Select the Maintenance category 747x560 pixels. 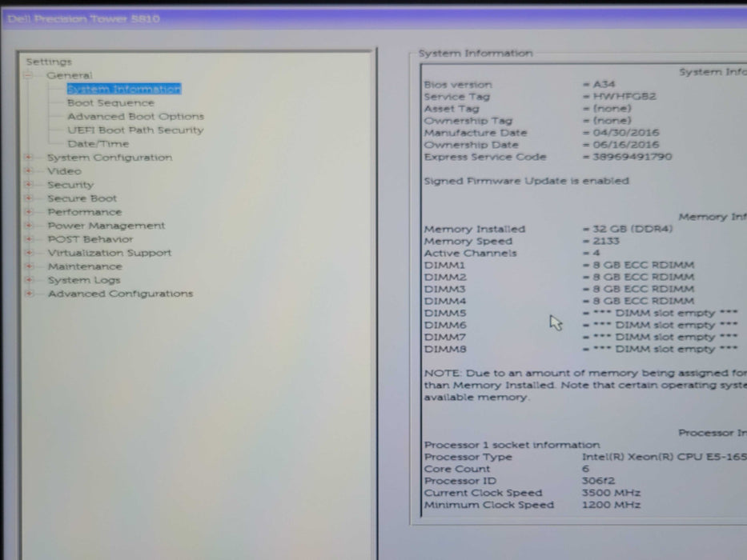click(x=85, y=266)
